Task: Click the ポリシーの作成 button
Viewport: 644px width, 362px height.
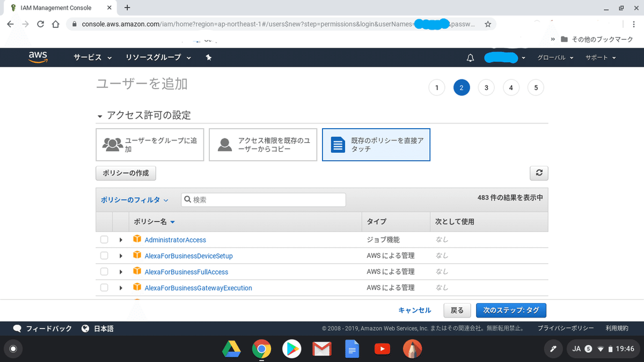Action: click(x=126, y=173)
